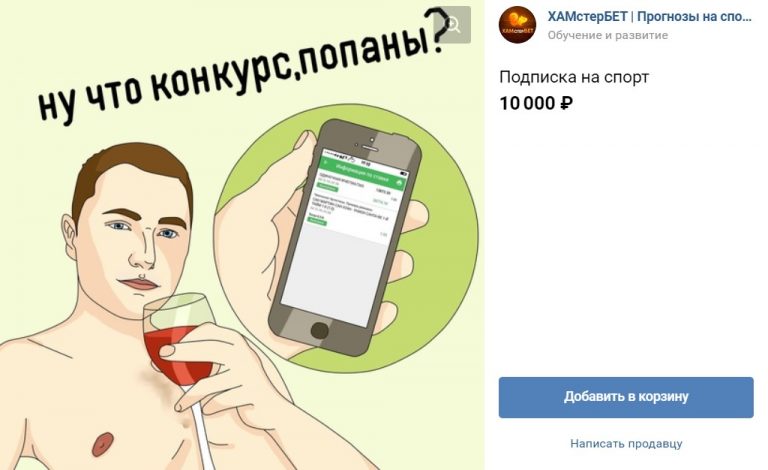
Task: Click the ruble sign in the price
Action: click(566, 103)
